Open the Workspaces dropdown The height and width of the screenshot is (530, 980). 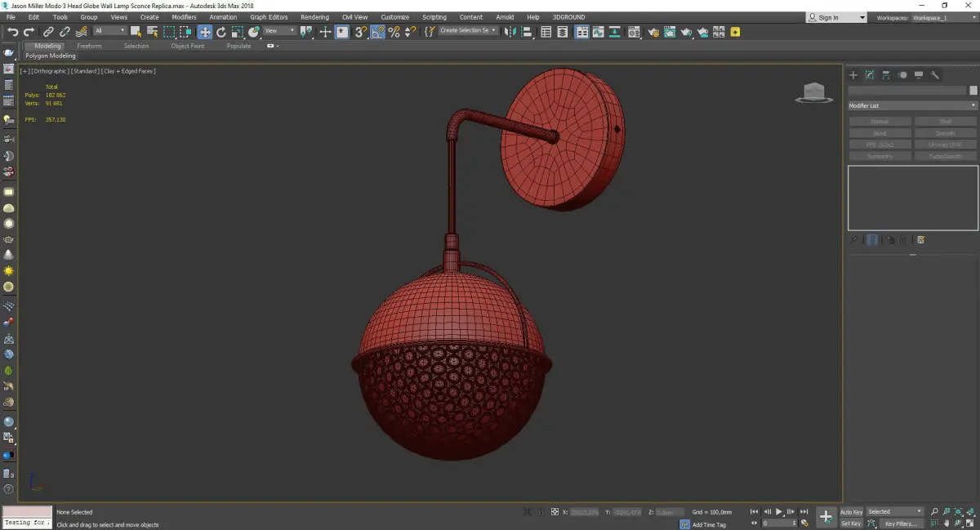point(943,17)
